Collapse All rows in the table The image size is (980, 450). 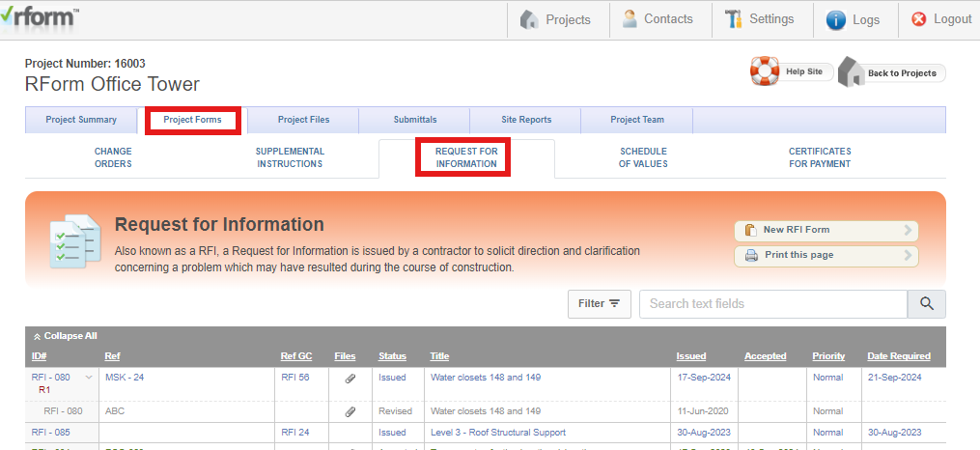65,336
